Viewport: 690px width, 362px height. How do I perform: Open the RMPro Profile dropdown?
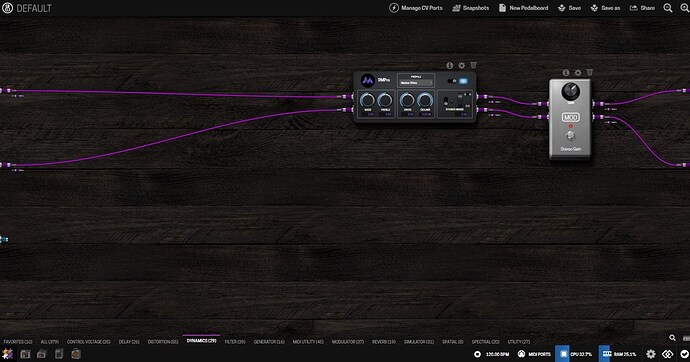click(416, 82)
